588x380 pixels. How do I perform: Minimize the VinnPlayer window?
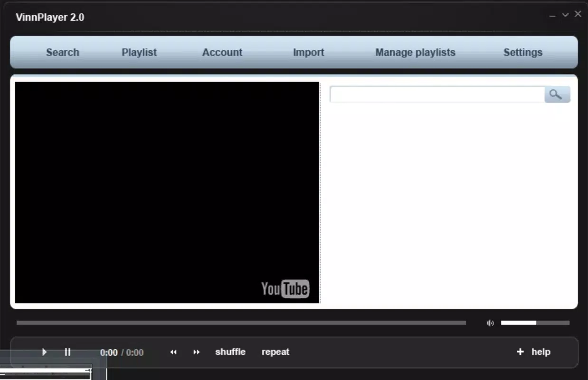pos(552,16)
